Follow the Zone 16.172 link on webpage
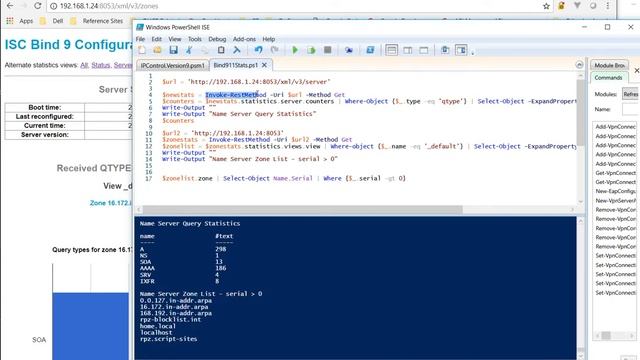 click(x=111, y=203)
